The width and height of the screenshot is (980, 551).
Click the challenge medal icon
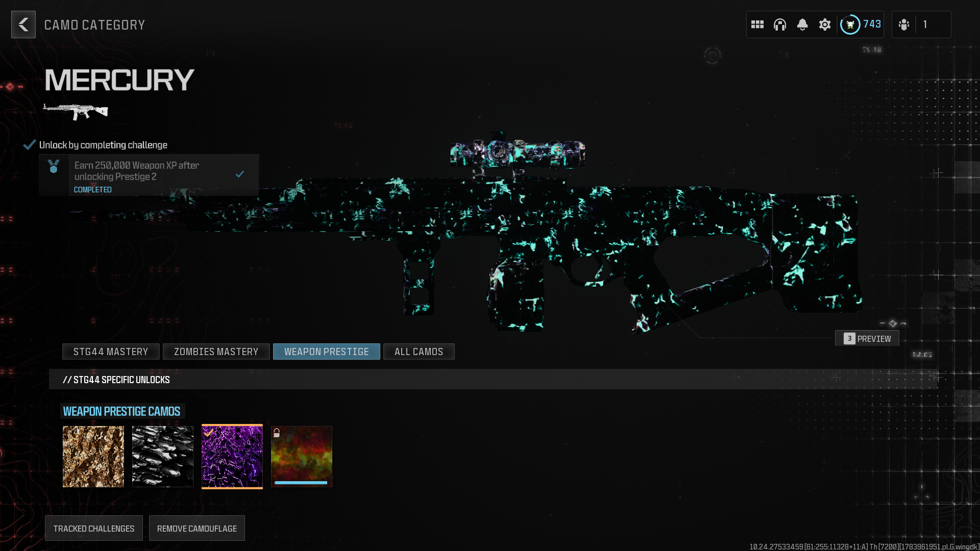point(54,166)
